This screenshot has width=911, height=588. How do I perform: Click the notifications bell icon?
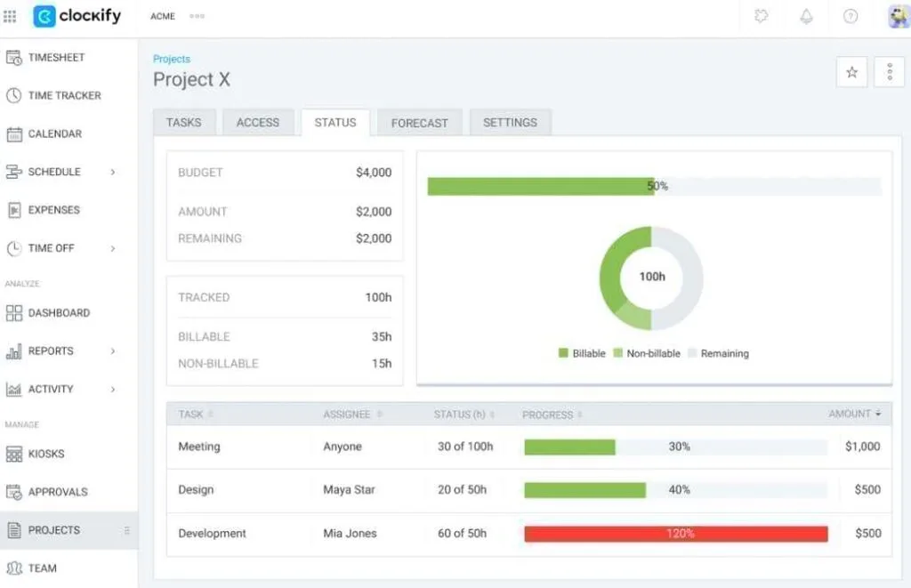[806, 16]
